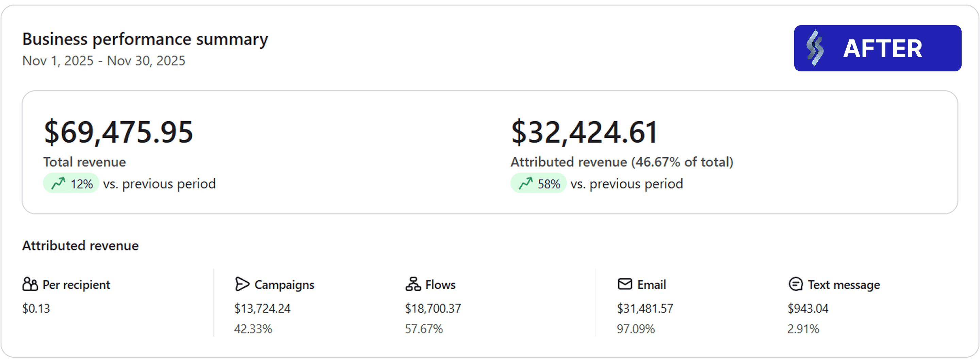This screenshot has height=361, width=980.
Task: Click the Text message label
Action: click(844, 285)
